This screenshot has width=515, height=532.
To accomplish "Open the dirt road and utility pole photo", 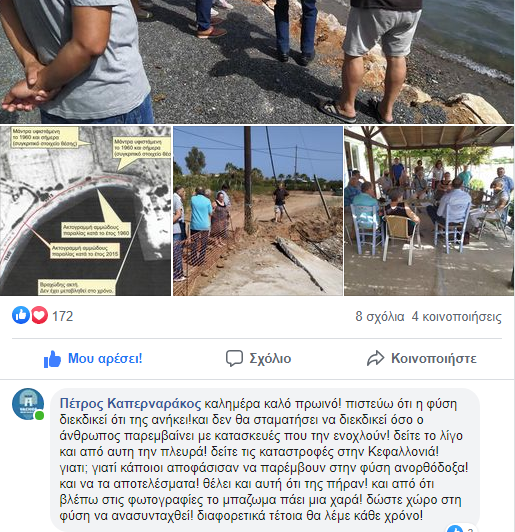I will point(258,211).
